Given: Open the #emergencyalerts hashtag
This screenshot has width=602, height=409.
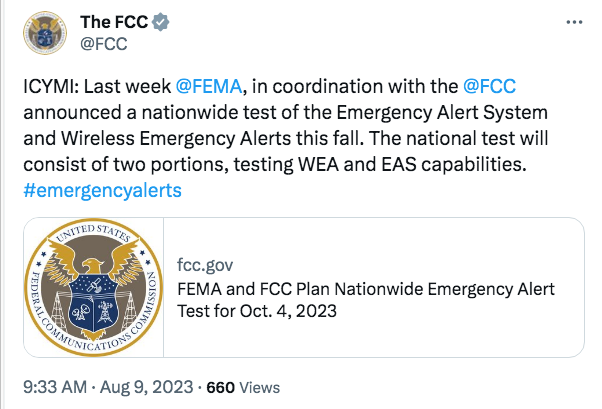Looking at the screenshot, I should [103, 190].
